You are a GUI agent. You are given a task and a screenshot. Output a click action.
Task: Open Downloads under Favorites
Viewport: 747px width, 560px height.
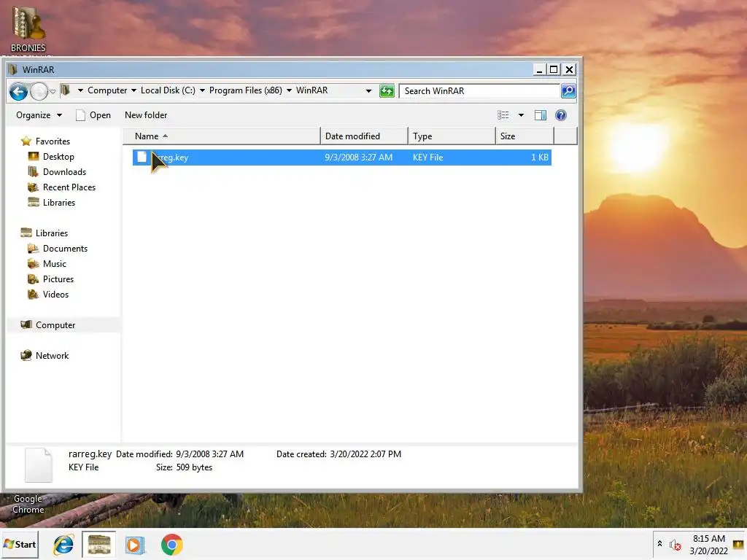pyautogui.click(x=64, y=172)
